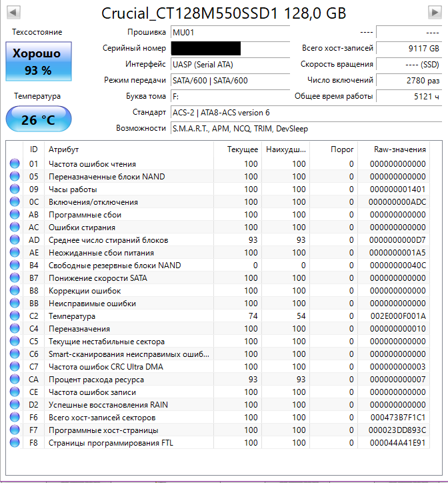The height and width of the screenshot is (483, 448).
Task: Click status icon of attribute C2
Action: [15, 316]
